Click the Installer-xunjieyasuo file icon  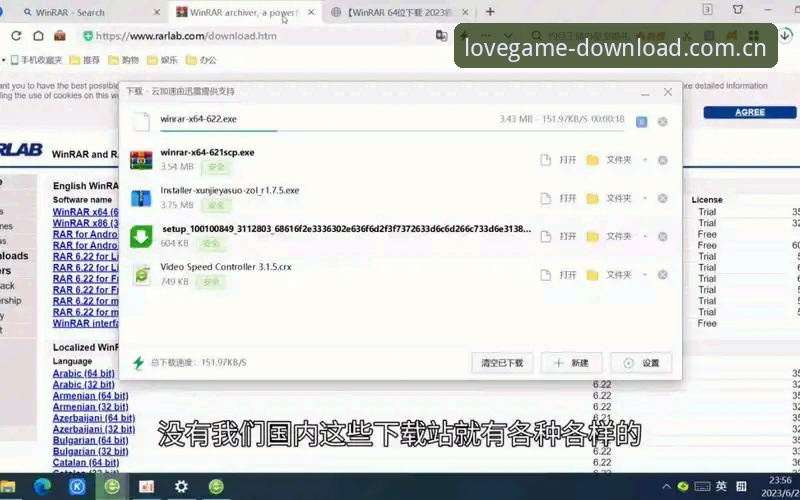(141, 198)
